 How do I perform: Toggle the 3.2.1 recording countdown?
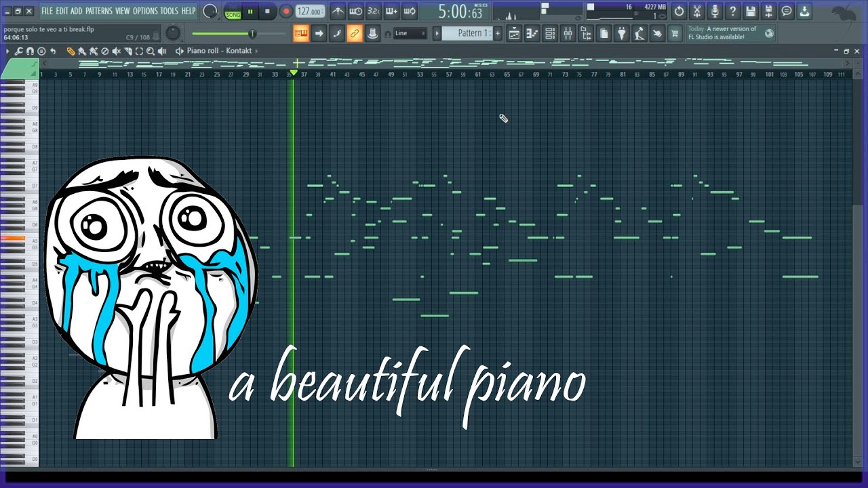tap(373, 12)
